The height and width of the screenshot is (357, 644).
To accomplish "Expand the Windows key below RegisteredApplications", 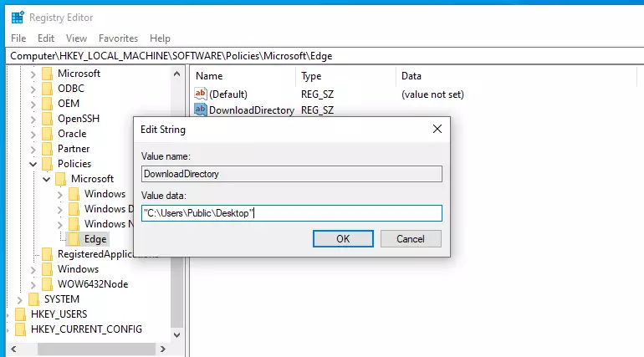I will [x=33, y=269].
